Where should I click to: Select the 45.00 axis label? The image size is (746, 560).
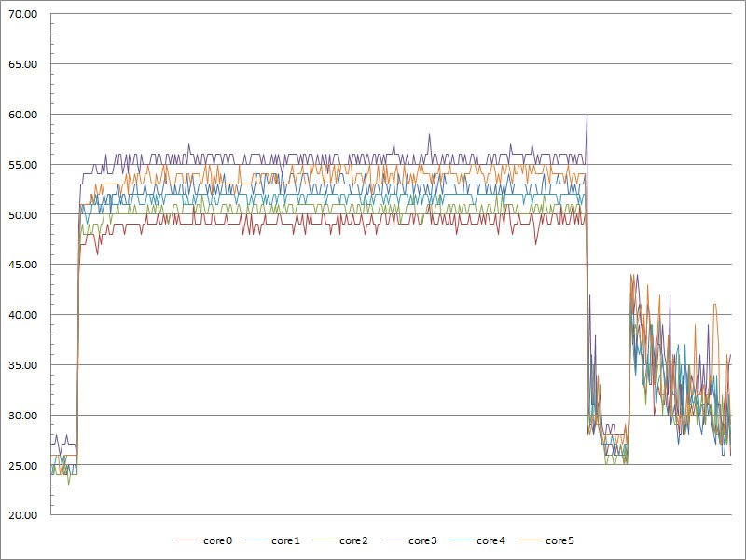point(22,265)
